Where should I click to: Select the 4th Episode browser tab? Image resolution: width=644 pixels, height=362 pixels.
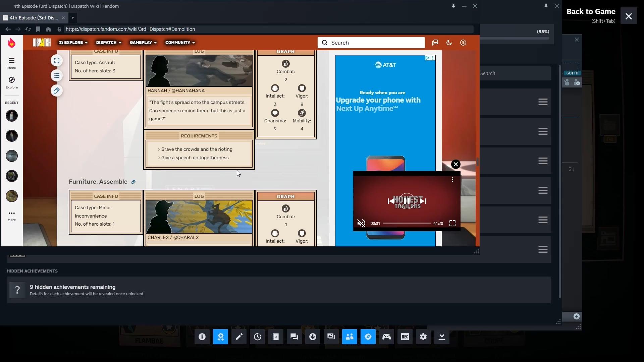pos(34,18)
